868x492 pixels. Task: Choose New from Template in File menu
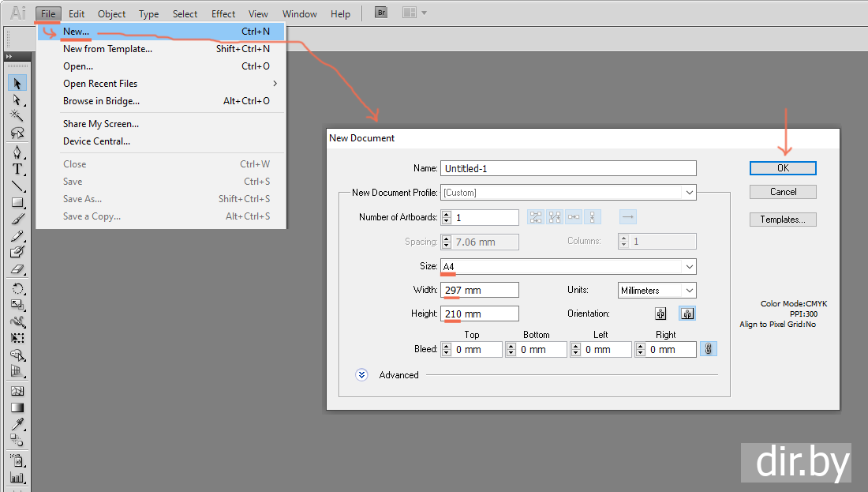click(x=107, y=49)
